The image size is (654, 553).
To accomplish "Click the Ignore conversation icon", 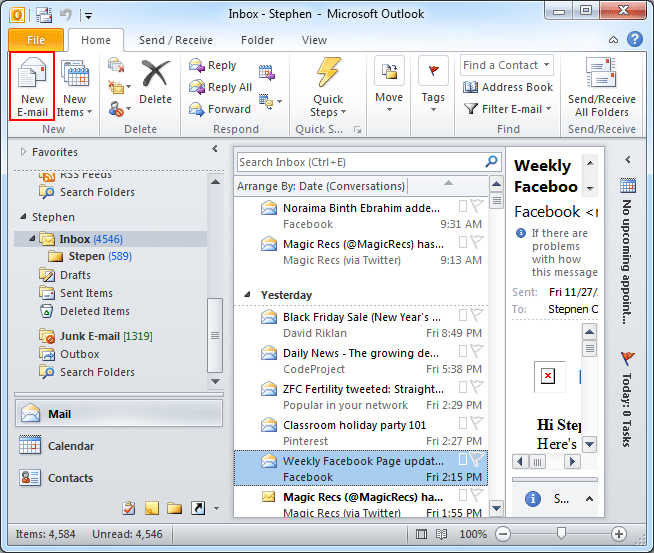I will click(x=116, y=65).
